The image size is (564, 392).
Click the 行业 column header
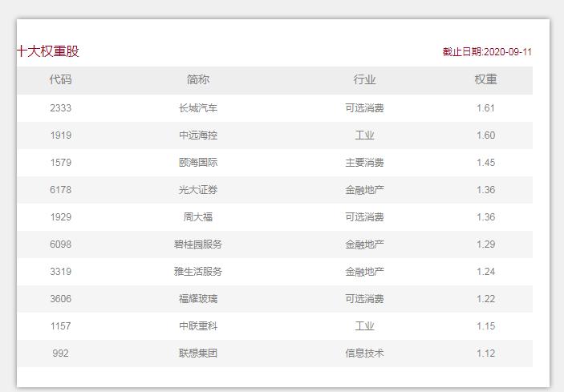click(364, 79)
